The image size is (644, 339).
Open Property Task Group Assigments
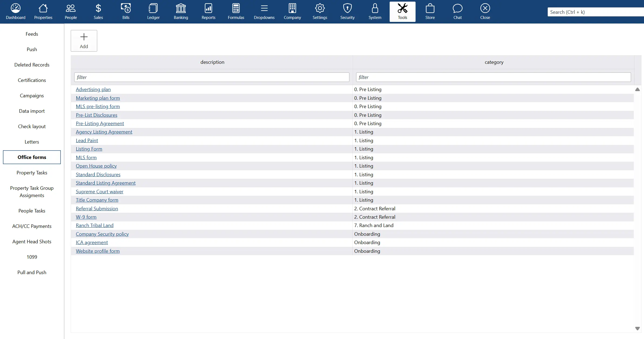[32, 192]
